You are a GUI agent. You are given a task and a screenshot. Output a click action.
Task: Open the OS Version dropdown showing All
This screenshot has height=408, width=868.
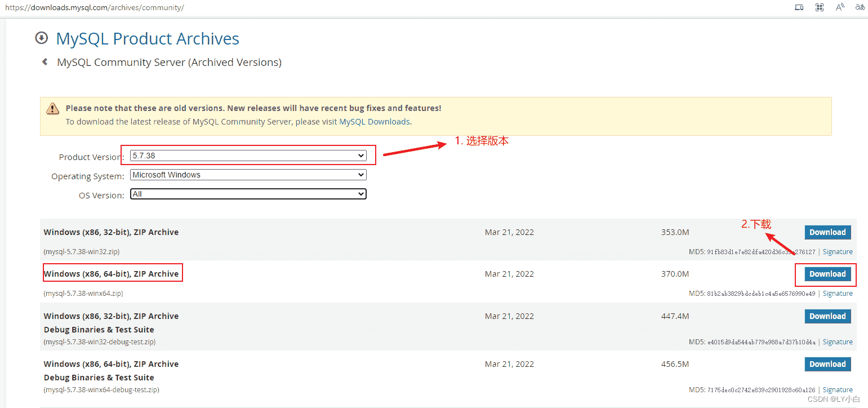point(248,194)
